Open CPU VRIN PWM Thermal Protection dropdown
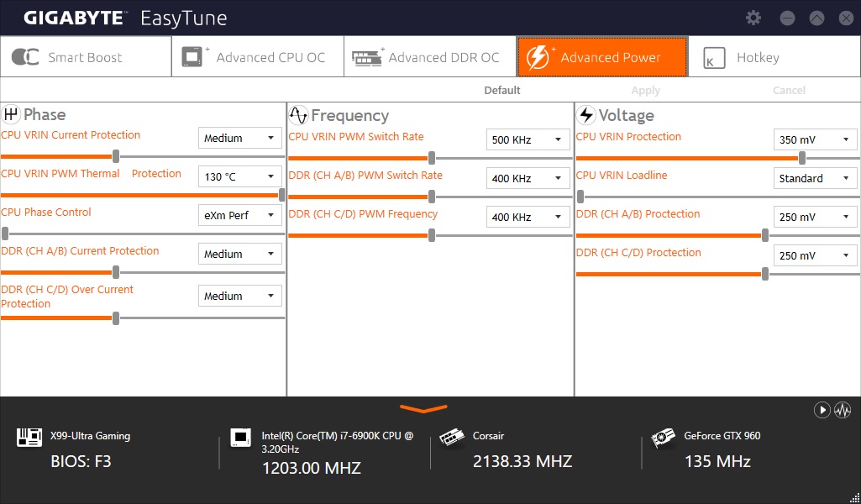861x504 pixels. pos(240,176)
